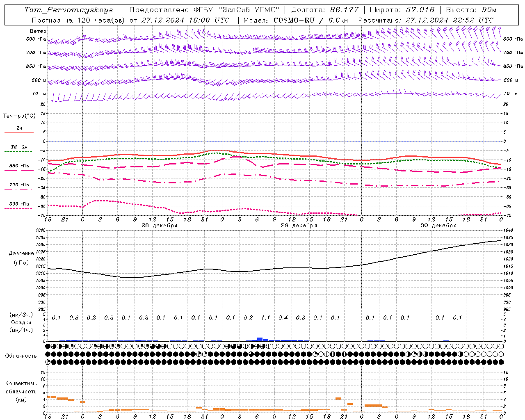The height and width of the screenshot is (420, 525).
Task: Click the computed time "Рассчитано: 27.12.2024 22:52 UTC"
Action: (426, 20)
